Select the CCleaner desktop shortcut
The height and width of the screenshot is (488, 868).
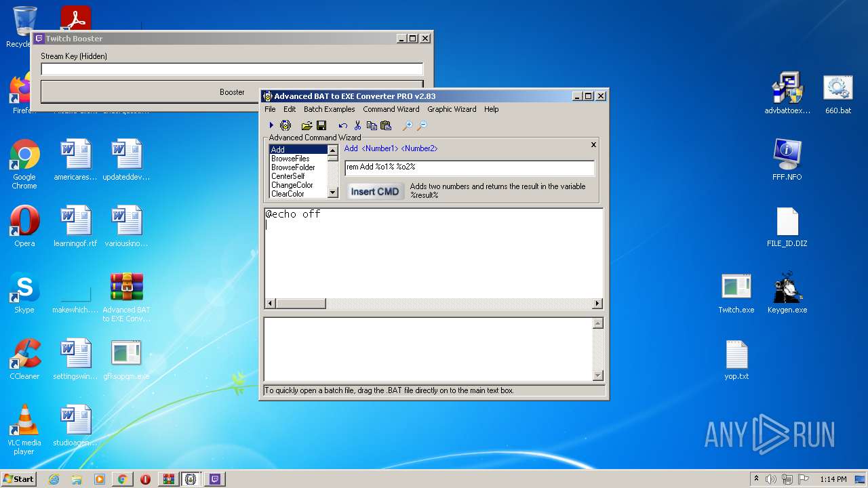pyautogui.click(x=24, y=359)
